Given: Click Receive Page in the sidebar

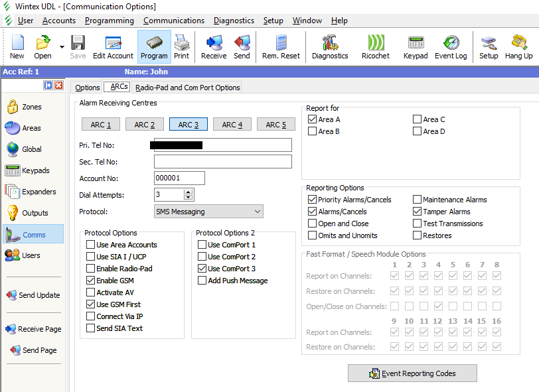Looking at the screenshot, I should click(x=33, y=329).
